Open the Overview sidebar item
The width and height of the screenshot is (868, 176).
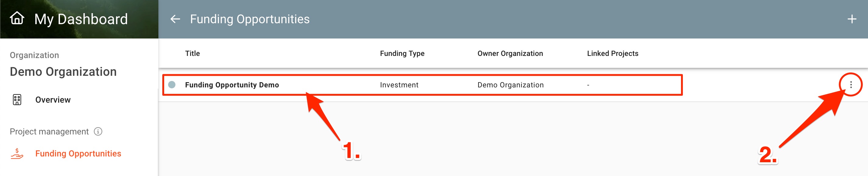pos(53,100)
